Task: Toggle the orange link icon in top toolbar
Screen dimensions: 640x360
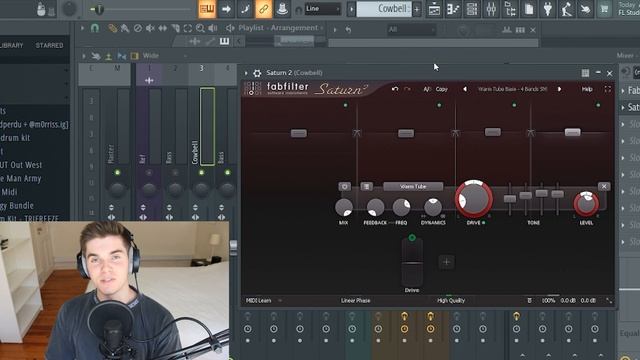Action: (263, 9)
